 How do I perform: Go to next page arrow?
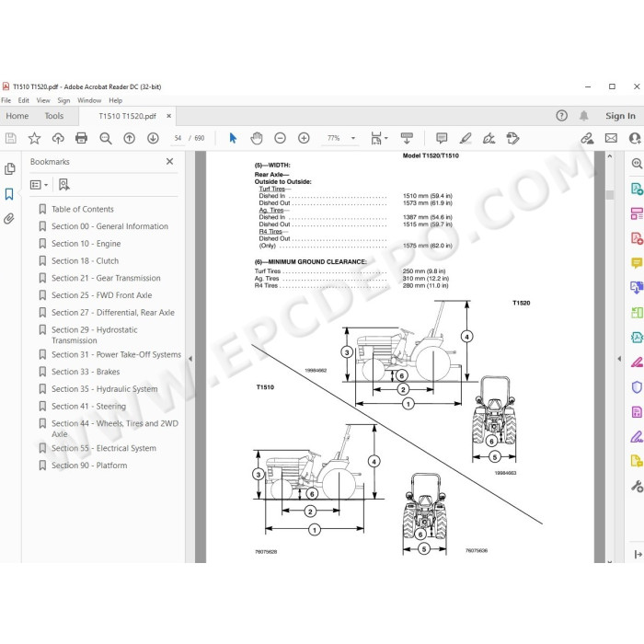coord(153,138)
